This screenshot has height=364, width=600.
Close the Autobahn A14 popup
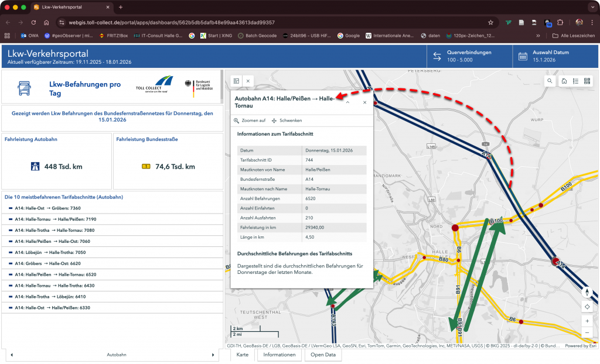364,102
